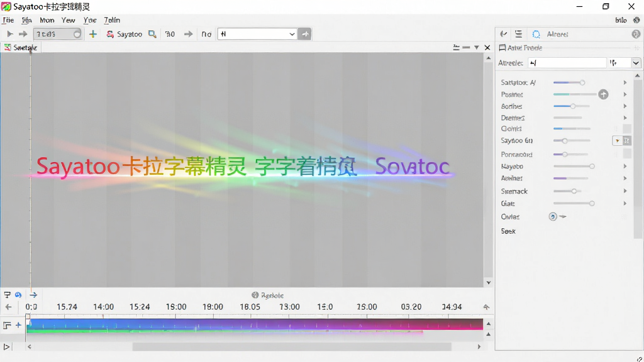Click the blue plus icon in toolbar
Screen dimensions: 644x362
click(x=93, y=34)
